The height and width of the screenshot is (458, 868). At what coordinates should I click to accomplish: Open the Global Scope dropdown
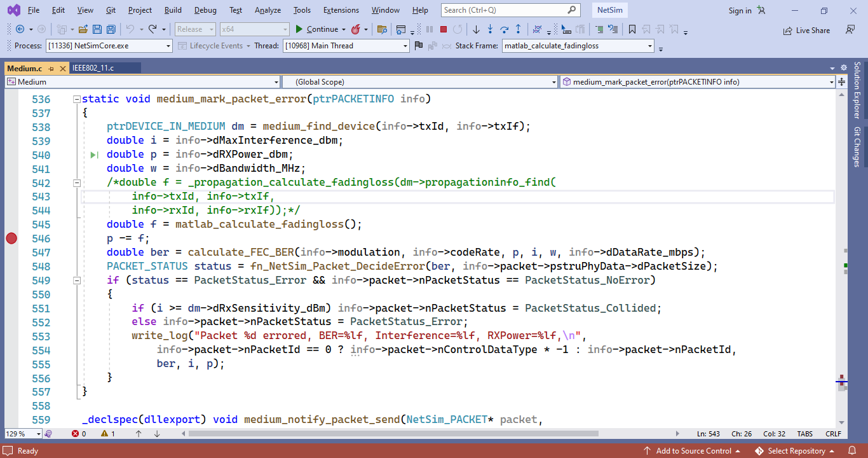(x=420, y=82)
